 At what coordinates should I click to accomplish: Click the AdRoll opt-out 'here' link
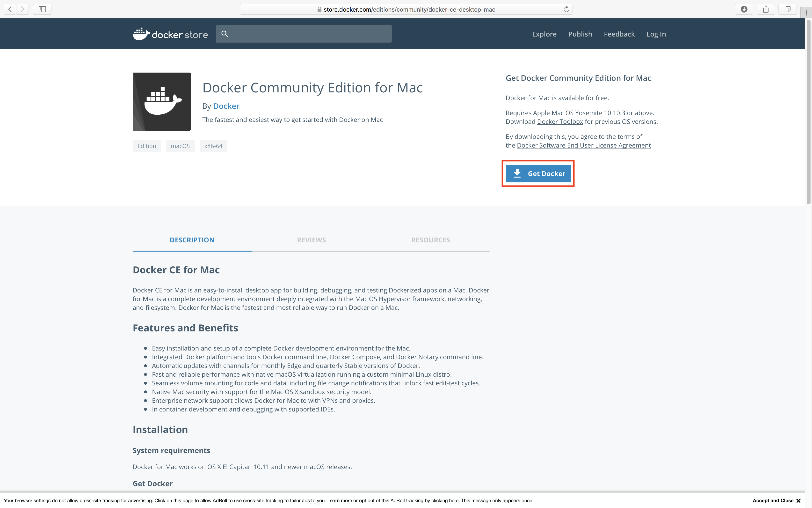pos(454,501)
